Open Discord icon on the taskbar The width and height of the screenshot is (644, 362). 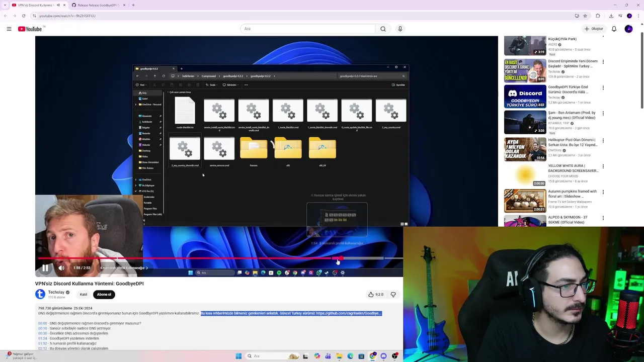coord(383,356)
